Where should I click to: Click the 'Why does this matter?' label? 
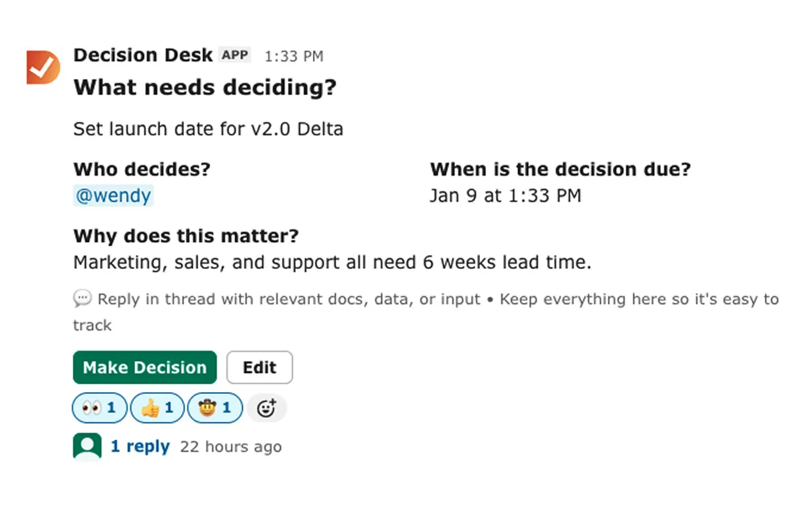(x=186, y=236)
